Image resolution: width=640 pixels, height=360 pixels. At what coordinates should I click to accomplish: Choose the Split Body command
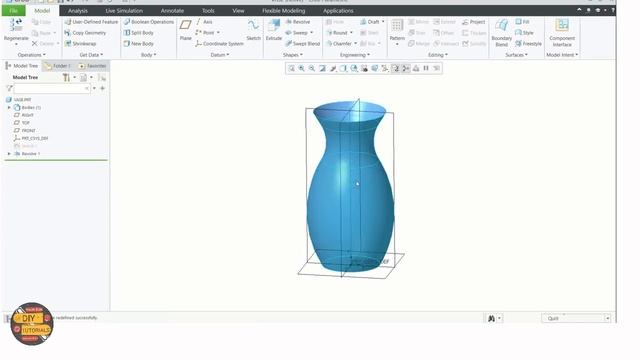pyautogui.click(x=138, y=33)
